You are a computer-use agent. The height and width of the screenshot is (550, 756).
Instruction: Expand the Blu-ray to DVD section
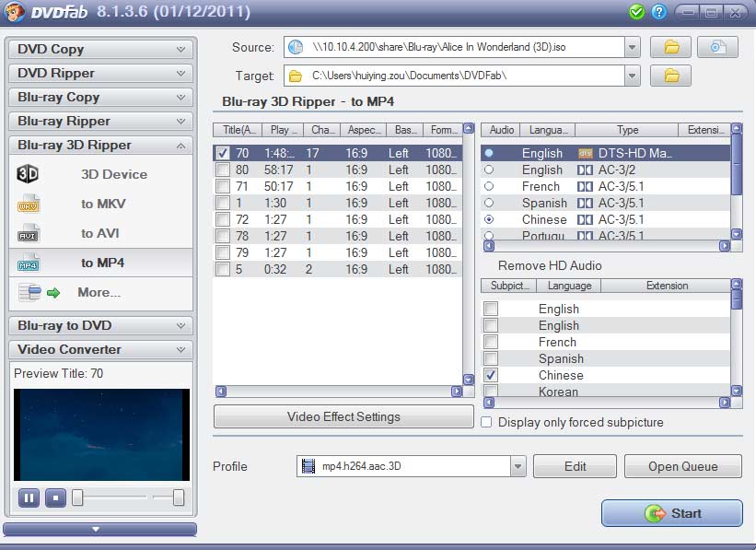(100, 325)
